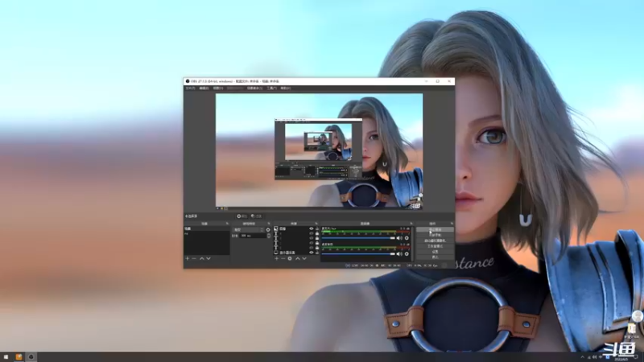Click the 滤镜 (Filters) button above the docks

click(256, 216)
